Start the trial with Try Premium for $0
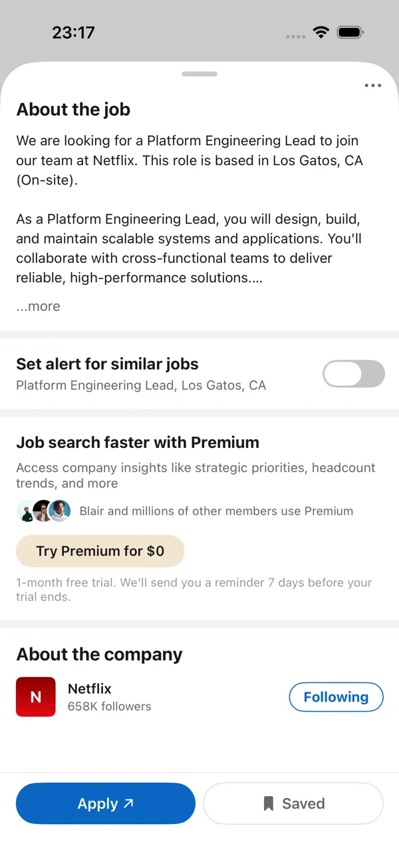The image size is (399, 868). [x=100, y=551]
